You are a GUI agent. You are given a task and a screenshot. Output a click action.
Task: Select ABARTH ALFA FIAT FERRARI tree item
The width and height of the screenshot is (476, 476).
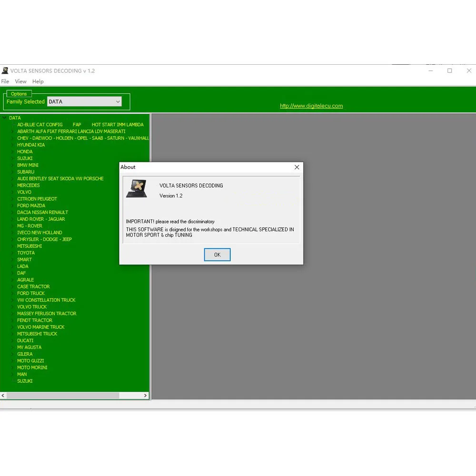[x=71, y=131]
